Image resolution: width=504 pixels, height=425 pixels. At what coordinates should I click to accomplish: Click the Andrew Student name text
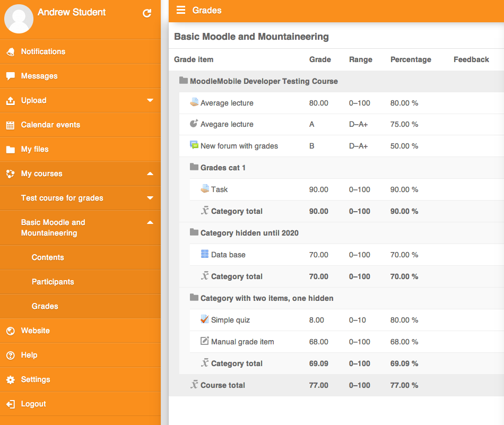coord(72,12)
